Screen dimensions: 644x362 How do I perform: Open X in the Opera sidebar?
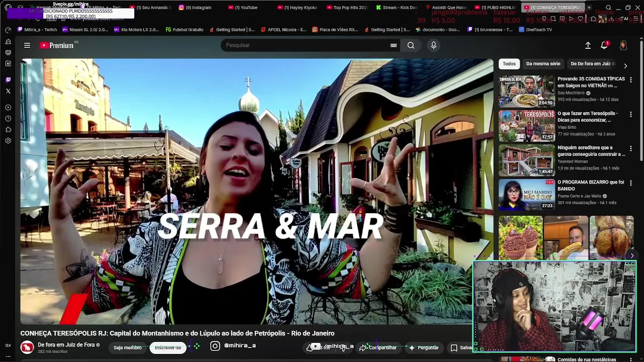tap(8, 91)
